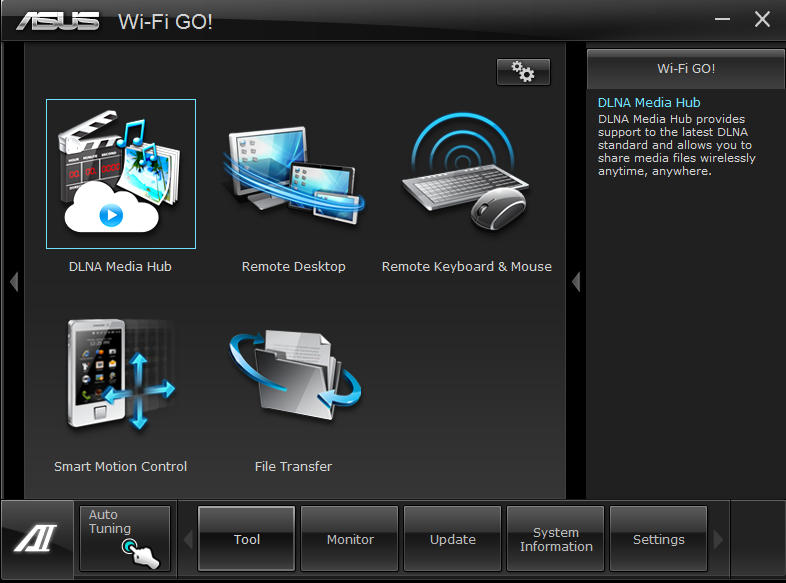This screenshot has width=786, height=583.
Task: Click the 'File Transfer' label text
Action: (x=293, y=467)
